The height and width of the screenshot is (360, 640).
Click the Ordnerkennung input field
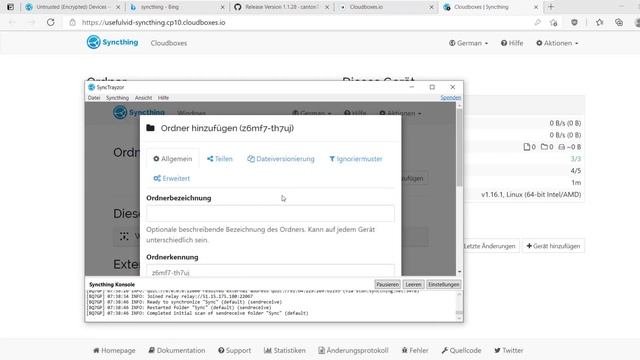pos(270,271)
